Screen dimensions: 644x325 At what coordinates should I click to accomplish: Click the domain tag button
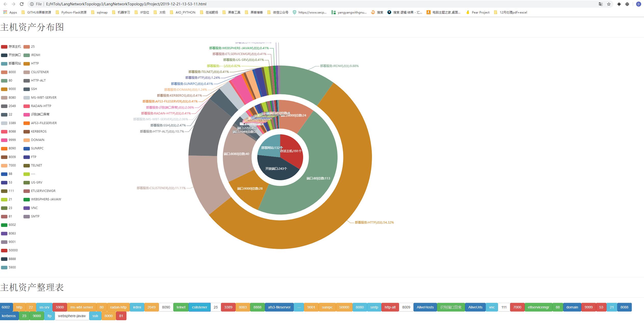572,307
